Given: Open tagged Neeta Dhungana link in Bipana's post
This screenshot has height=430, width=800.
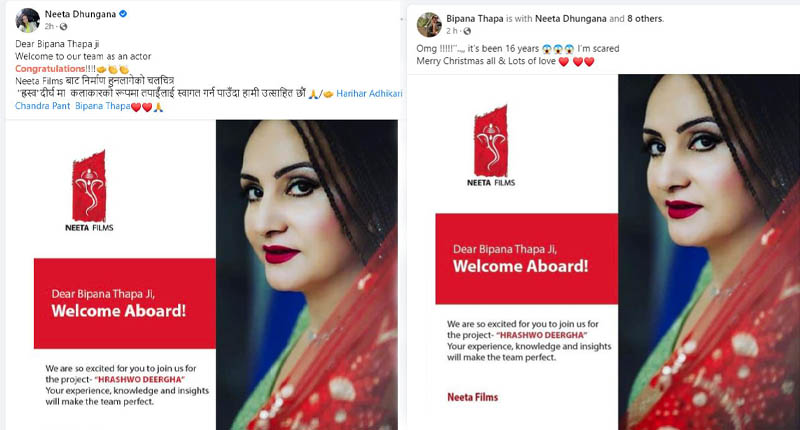Looking at the screenshot, I should (x=570, y=18).
